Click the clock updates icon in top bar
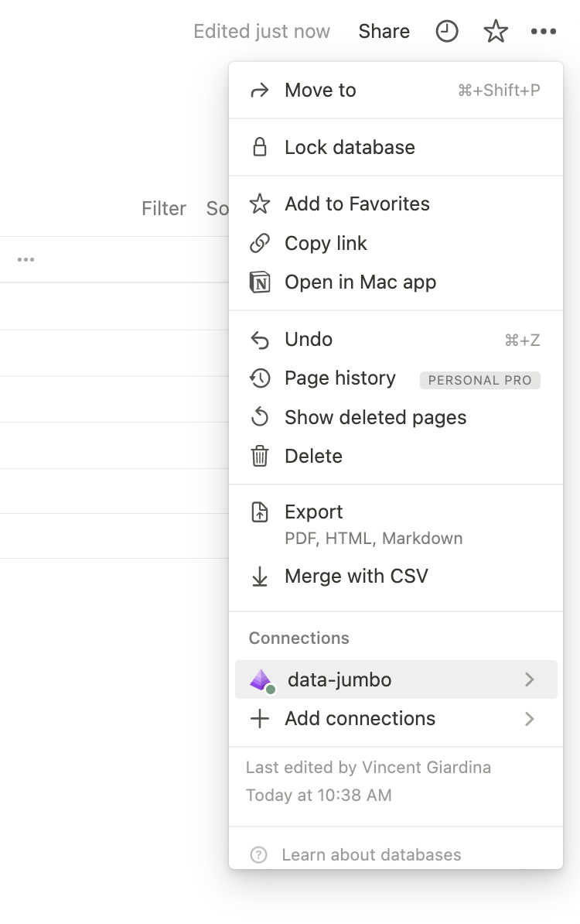This screenshot has height=924, width=580. click(447, 32)
